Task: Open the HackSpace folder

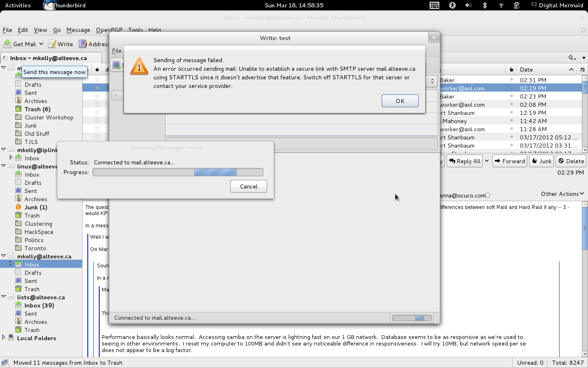Action: coord(39,232)
